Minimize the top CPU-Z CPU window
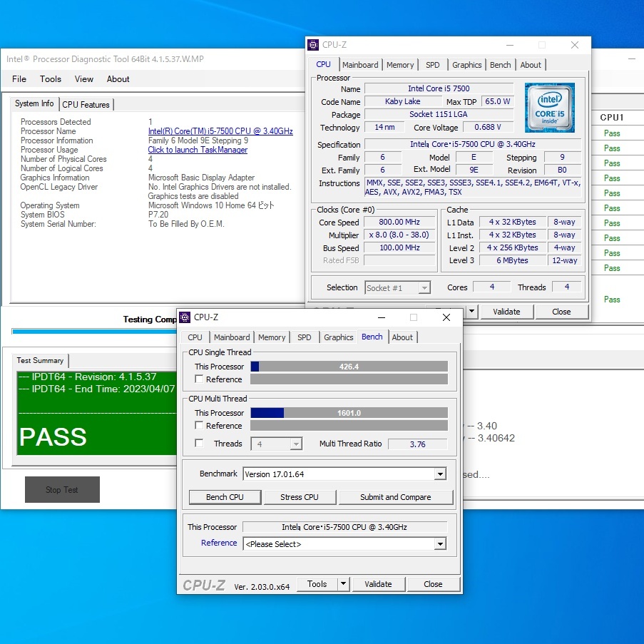Viewport: 644px width, 644px height. click(x=510, y=45)
